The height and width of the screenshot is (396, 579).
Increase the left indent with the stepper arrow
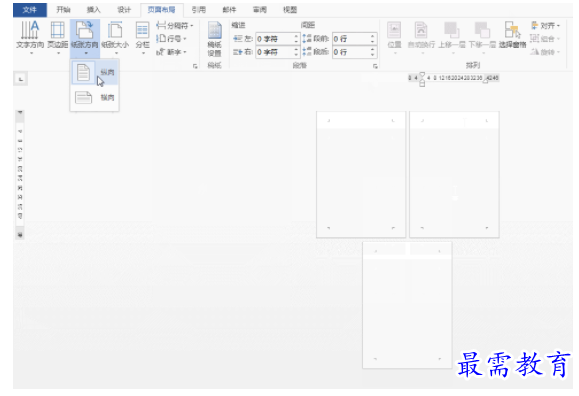296,36
